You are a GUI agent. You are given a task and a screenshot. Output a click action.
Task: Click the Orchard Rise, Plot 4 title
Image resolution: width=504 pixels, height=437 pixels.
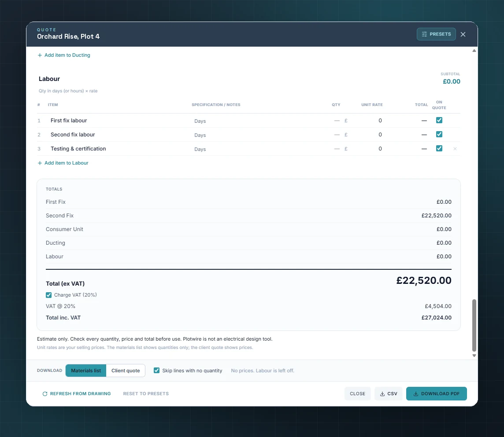click(68, 37)
